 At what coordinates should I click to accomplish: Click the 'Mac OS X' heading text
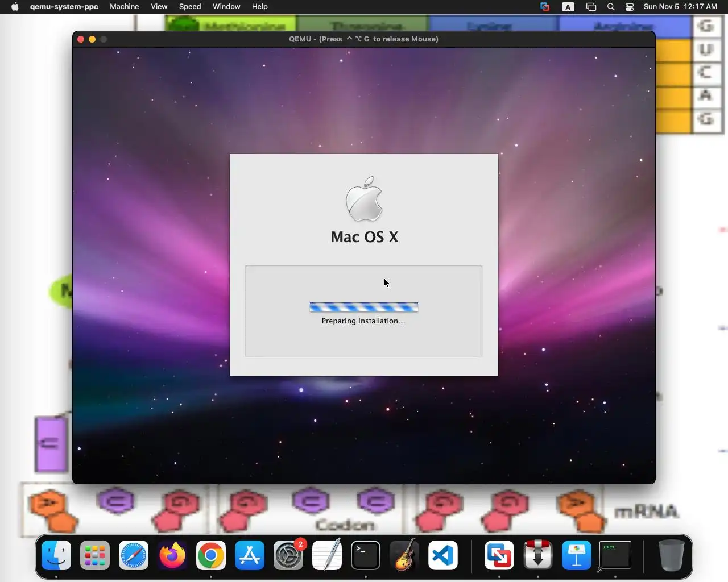365,237
